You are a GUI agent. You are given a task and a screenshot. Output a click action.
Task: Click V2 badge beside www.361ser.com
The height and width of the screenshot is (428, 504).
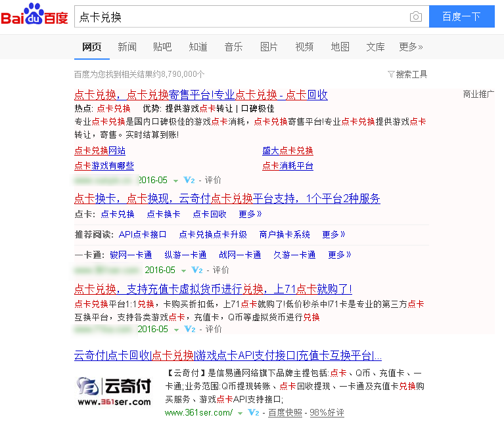coord(254,413)
